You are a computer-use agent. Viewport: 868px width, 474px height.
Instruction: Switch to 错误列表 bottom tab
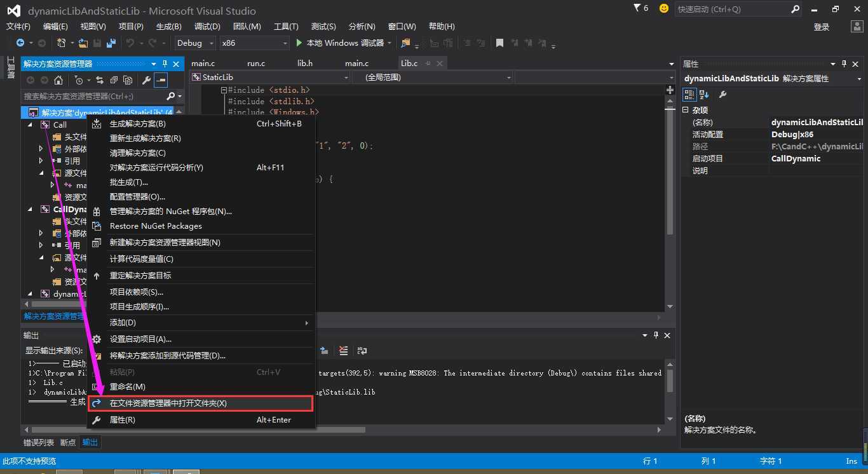39,442
